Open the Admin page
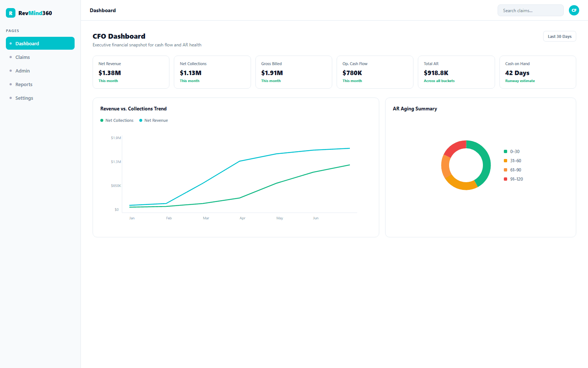This screenshot has width=588, height=368. click(40, 71)
